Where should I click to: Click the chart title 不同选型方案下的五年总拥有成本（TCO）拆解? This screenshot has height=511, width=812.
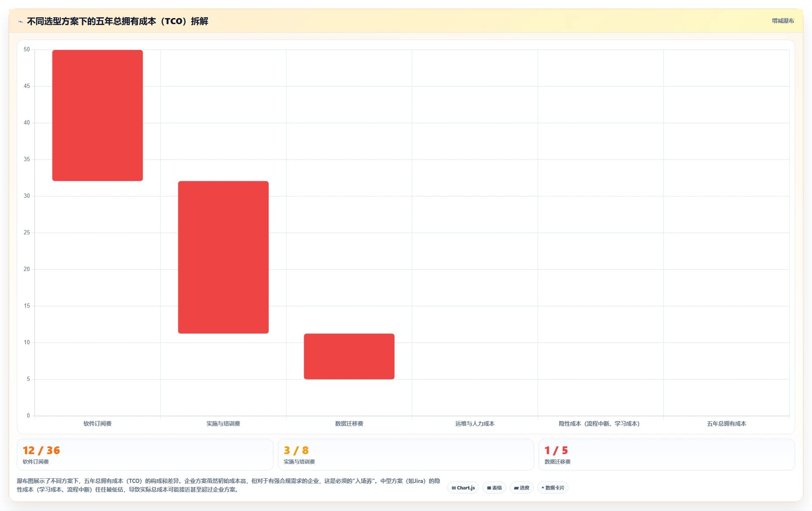tap(118, 21)
